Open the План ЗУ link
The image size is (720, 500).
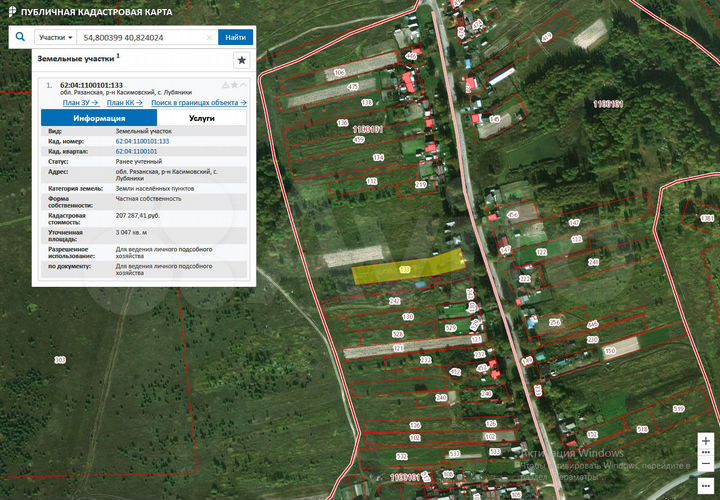point(80,102)
